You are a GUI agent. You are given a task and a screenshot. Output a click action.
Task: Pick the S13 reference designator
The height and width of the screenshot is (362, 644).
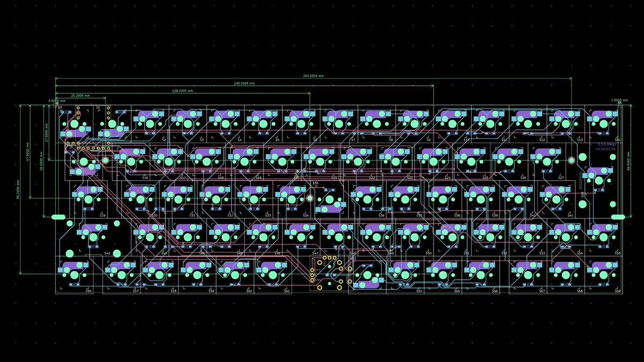pos(580,139)
